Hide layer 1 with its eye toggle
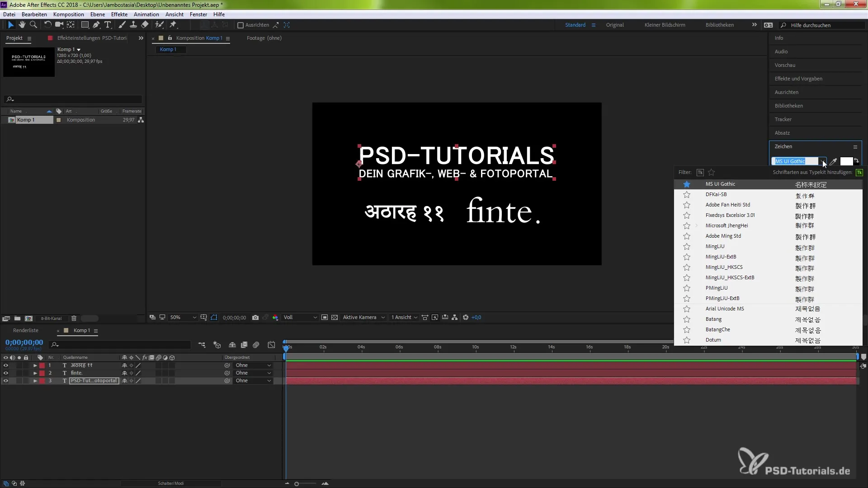 coord(6,366)
